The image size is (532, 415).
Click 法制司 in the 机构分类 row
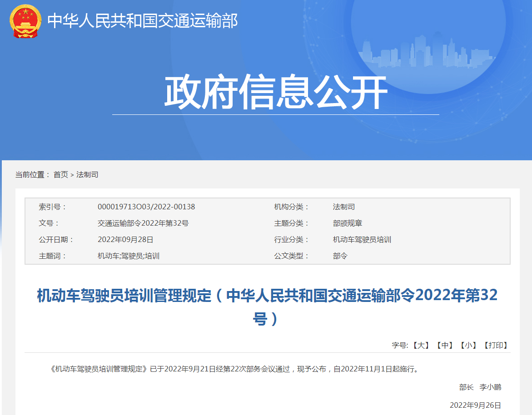click(344, 207)
